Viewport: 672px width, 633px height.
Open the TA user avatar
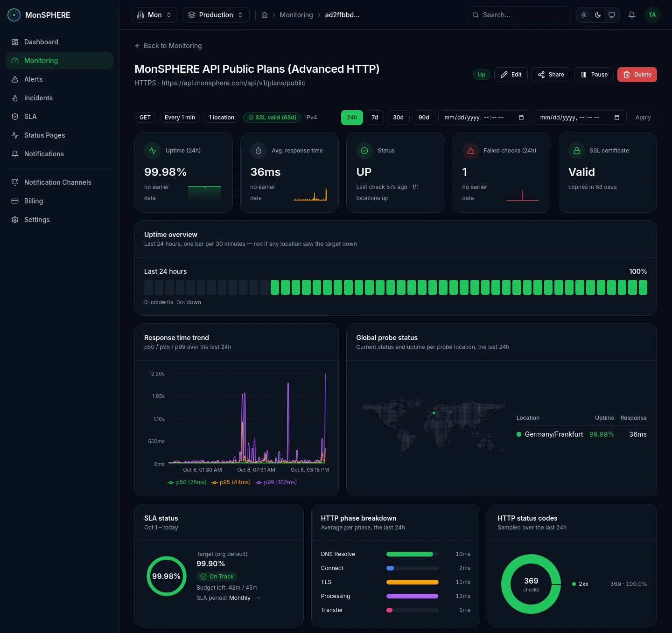[652, 15]
